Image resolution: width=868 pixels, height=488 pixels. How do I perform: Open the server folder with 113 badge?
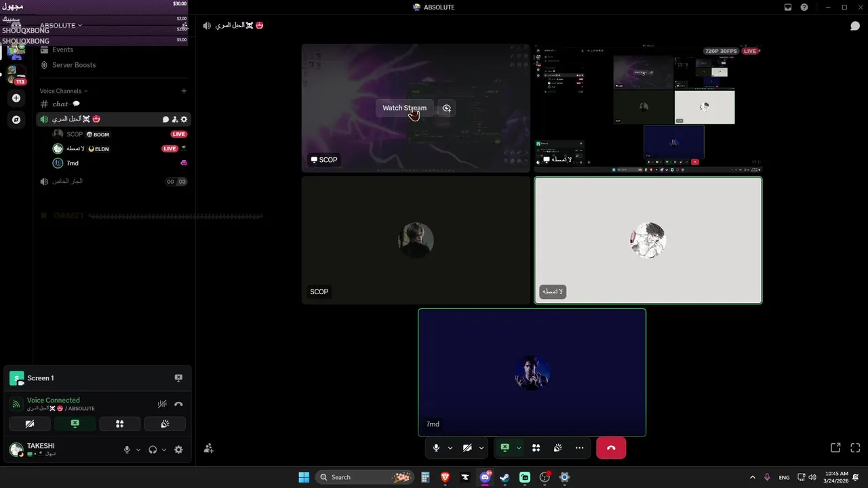coord(16,75)
